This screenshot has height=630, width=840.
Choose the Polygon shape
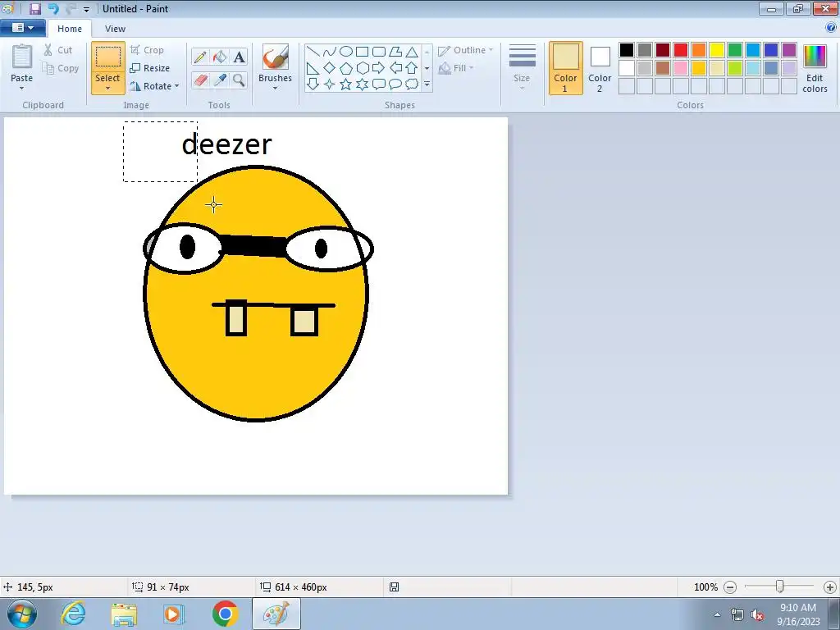(x=395, y=52)
